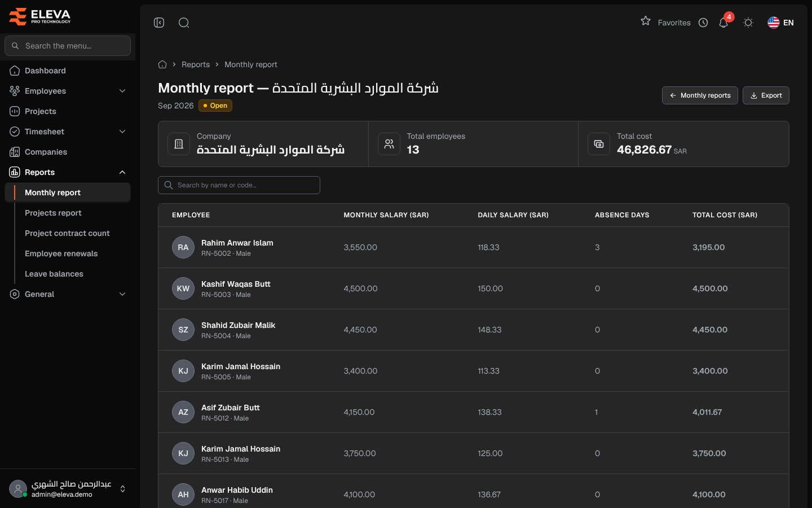Click the Favorites star icon

coord(646,21)
